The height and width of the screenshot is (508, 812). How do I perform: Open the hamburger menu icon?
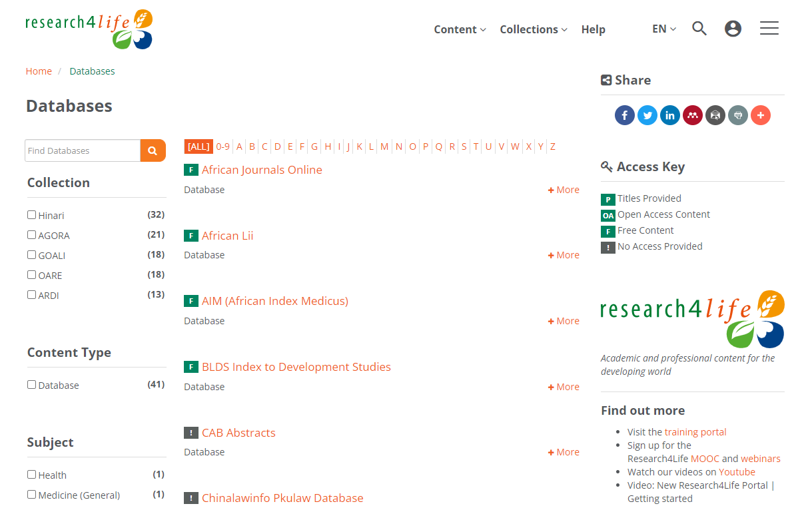click(769, 28)
